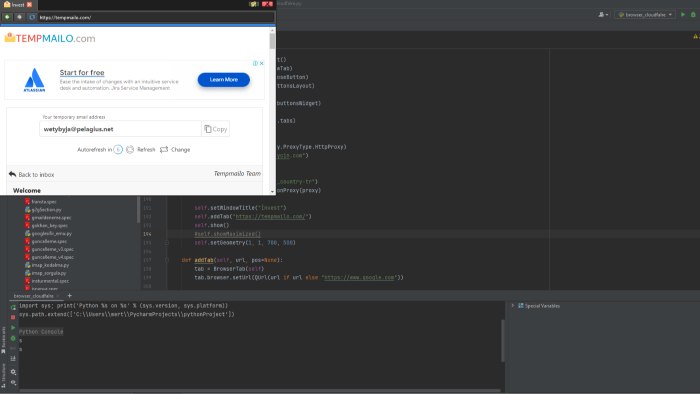Viewport: 700px width, 394px height.
Task: Click the console history icon below settings
Action: pos(13,382)
